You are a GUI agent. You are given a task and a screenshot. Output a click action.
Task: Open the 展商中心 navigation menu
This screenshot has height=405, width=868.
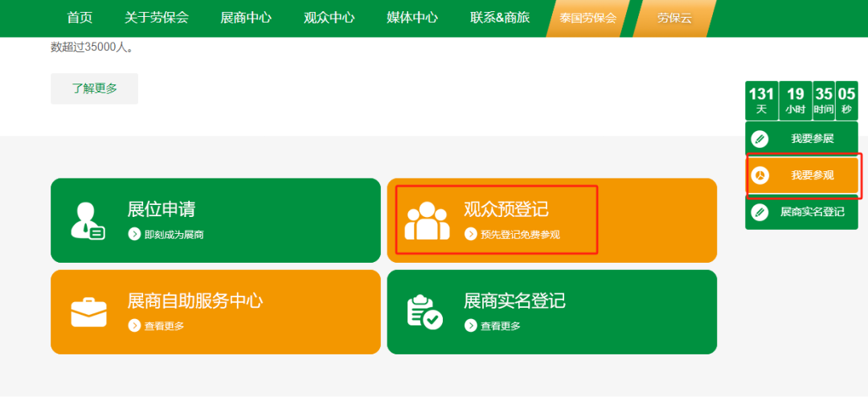246,18
